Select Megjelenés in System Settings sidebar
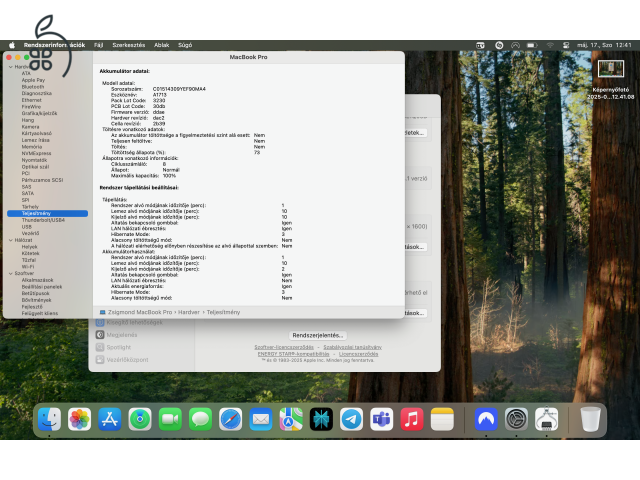The height and width of the screenshot is (480, 640). [x=116, y=335]
